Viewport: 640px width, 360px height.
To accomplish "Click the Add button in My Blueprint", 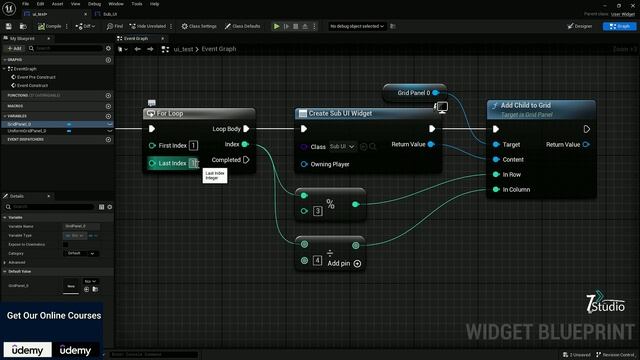I will [x=14, y=48].
